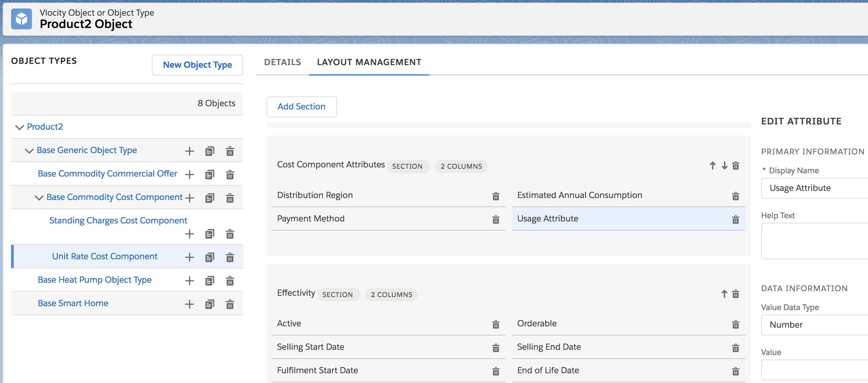Open Standing Charges Cost Component link
This screenshot has width=868, height=383.
click(118, 220)
